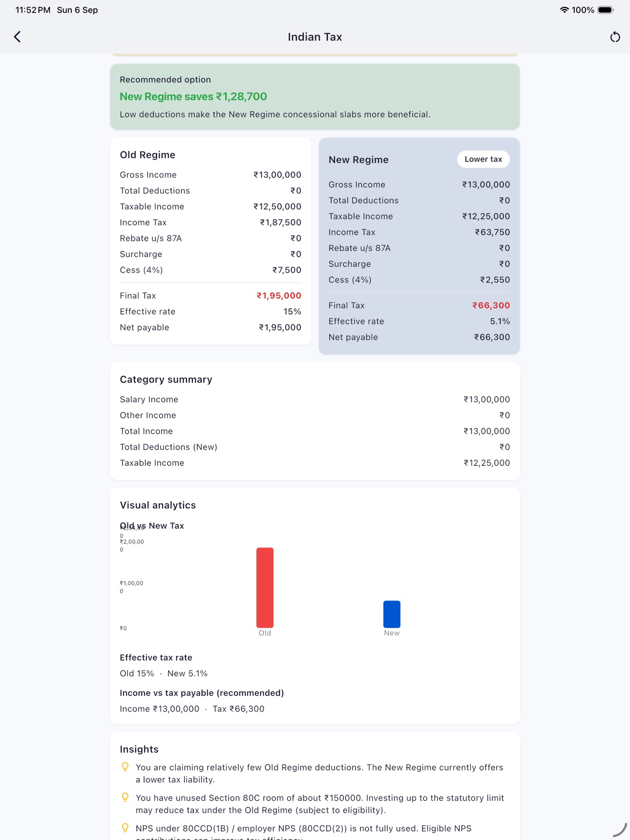Tap the "Category summary" heading
Viewport: 630px width, 840px height.
[x=166, y=379]
